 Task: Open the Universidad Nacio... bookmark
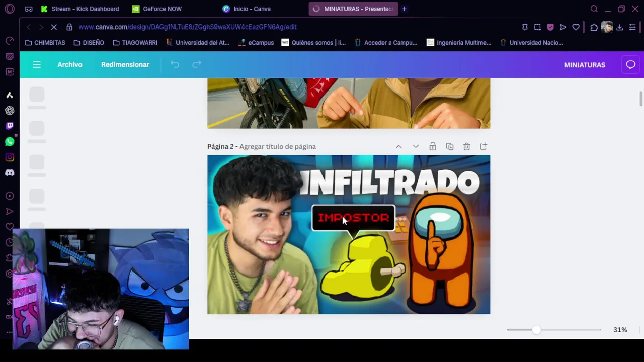tap(531, 43)
